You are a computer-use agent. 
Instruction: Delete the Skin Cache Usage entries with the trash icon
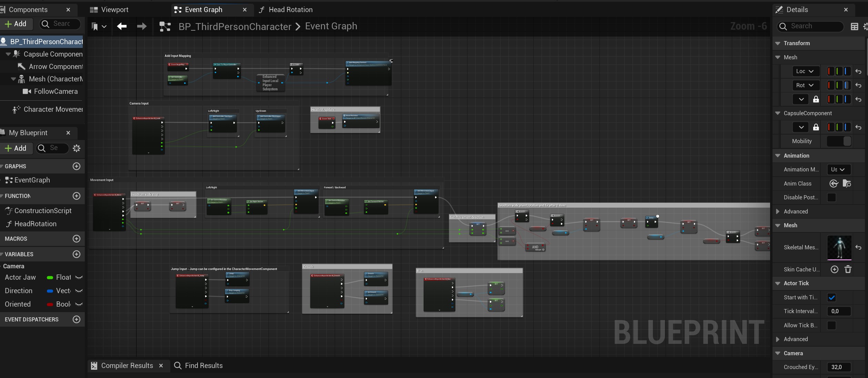pyautogui.click(x=848, y=269)
